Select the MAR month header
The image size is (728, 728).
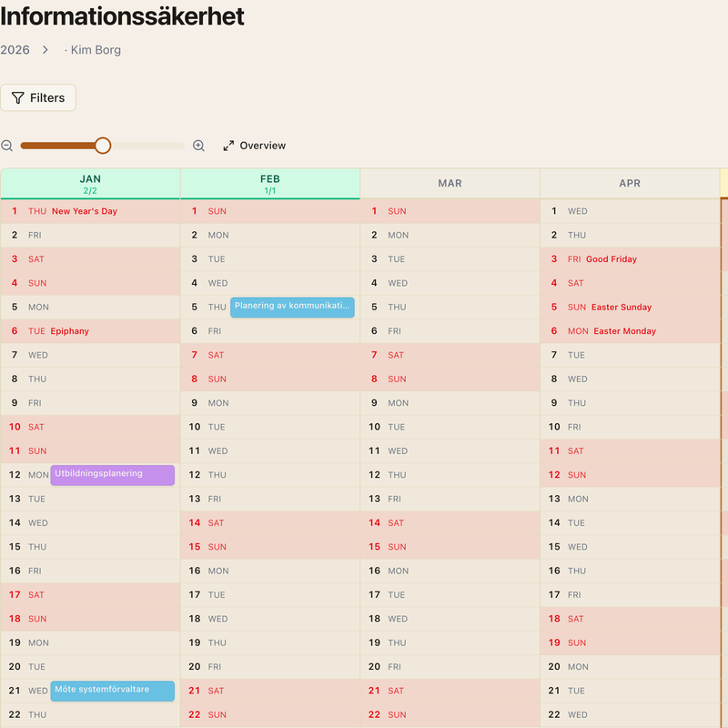pos(450,184)
